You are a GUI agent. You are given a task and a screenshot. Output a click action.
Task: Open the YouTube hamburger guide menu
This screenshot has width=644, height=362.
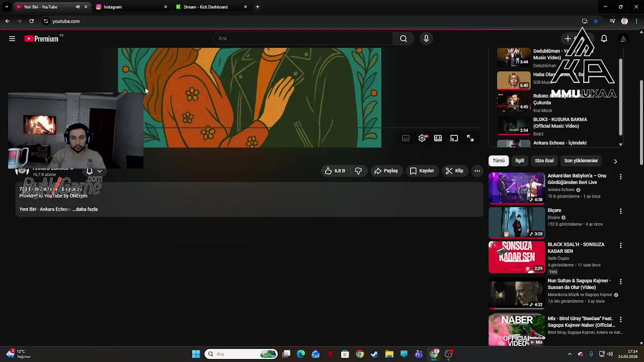[x=12, y=39]
